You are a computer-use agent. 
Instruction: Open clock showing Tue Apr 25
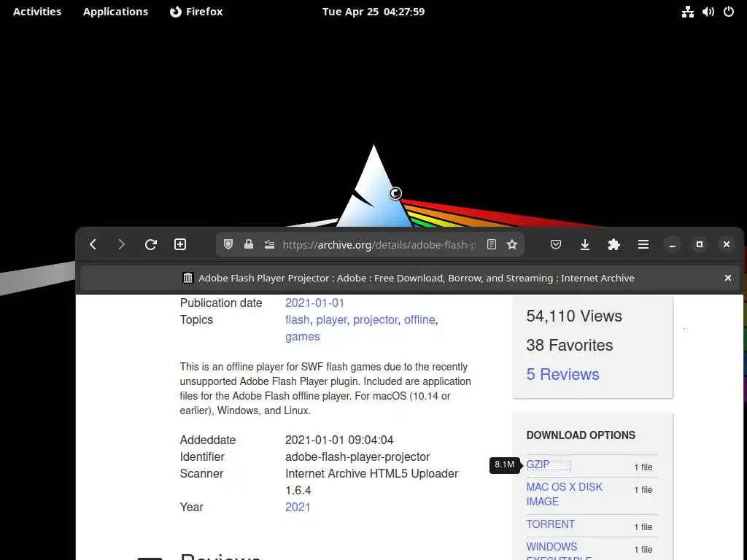373,12
